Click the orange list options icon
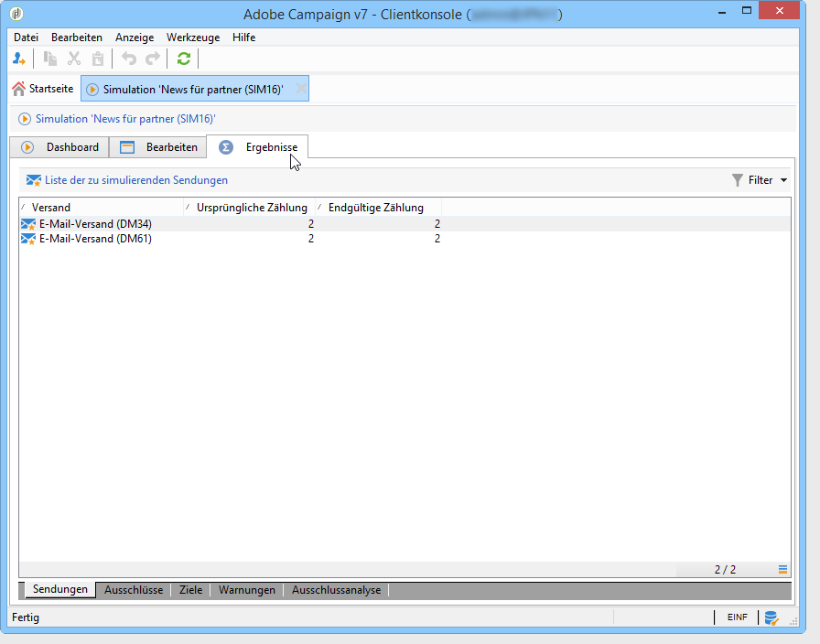This screenshot has width=820, height=644. click(x=782, y=569)
